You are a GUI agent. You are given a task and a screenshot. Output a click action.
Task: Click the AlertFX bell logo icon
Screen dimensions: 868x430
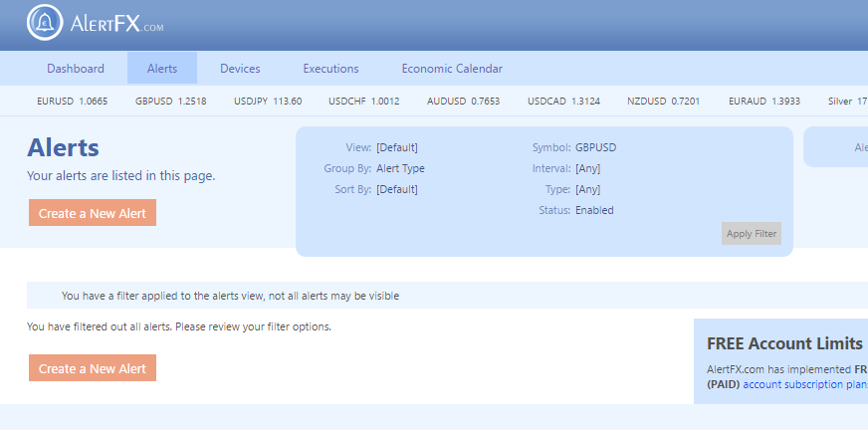coord(45,22)
